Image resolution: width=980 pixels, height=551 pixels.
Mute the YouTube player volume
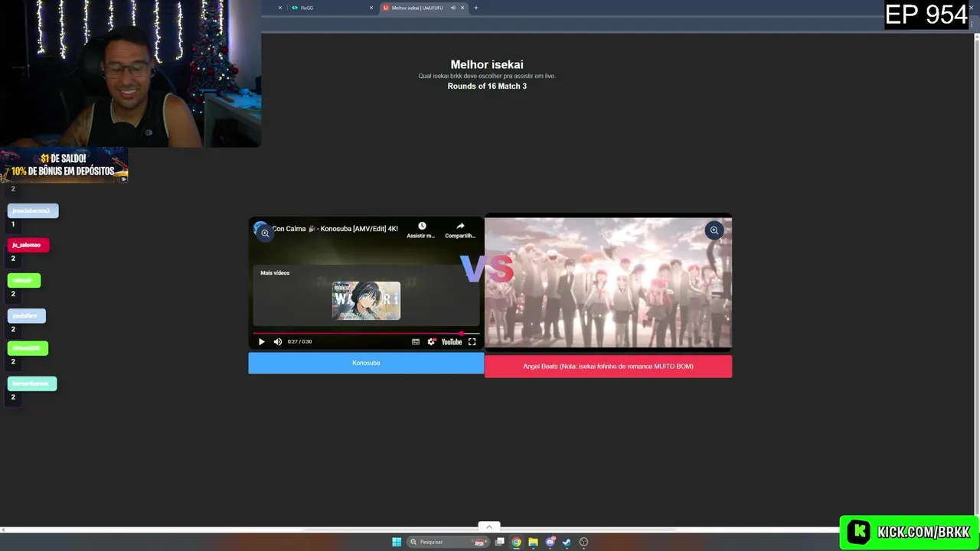click(277, 342)
